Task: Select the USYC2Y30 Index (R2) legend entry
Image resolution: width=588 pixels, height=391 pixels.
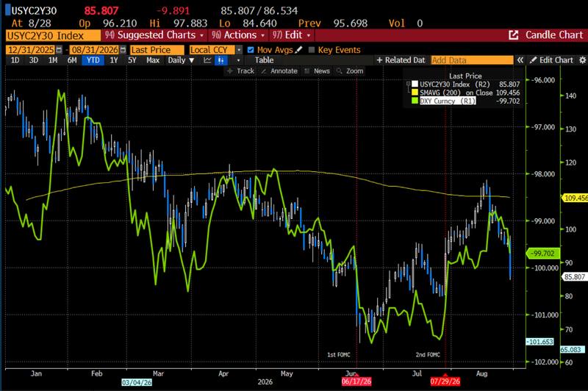Action: point(455,84)
